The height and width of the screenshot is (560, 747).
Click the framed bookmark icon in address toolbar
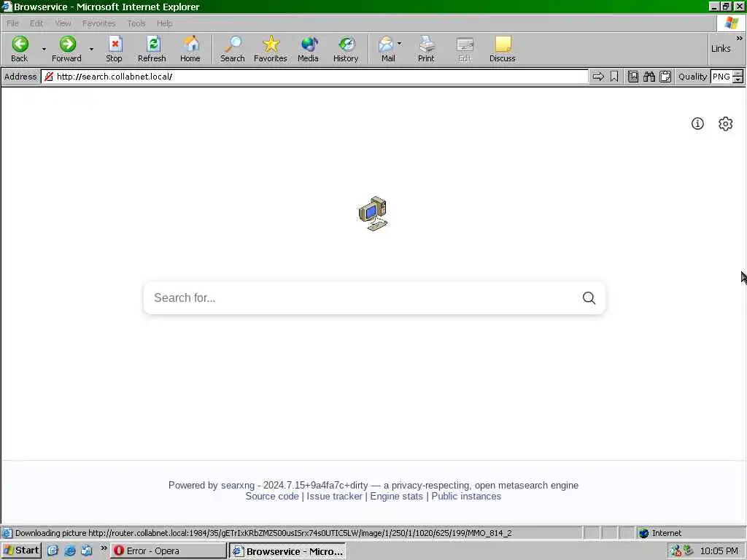tap(633, 77)
